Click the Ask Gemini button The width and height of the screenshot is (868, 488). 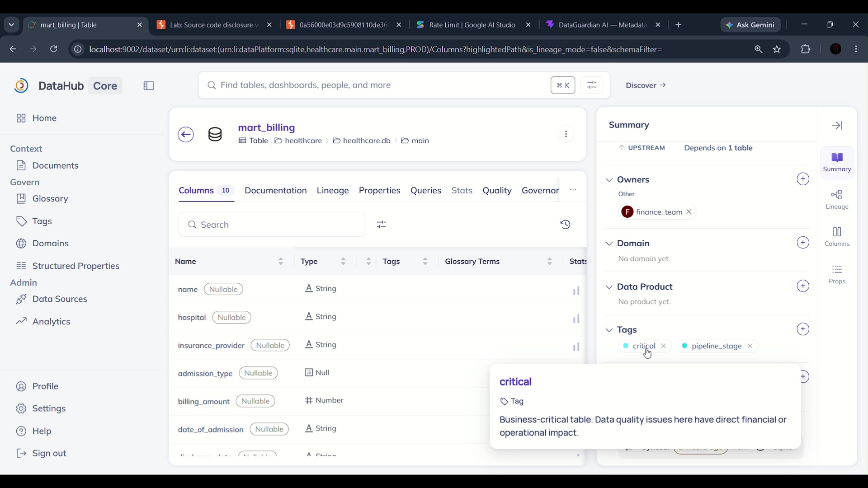pyautogui.click(x=751, y=25)
